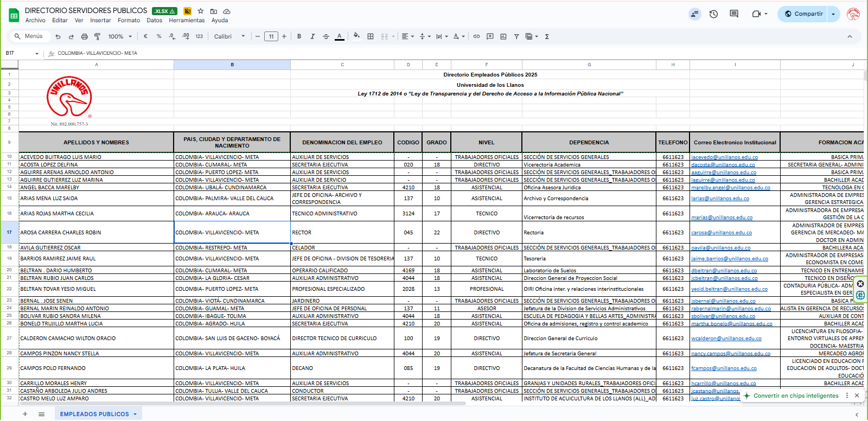Insert a link from the toolbar
868x421 pixels.
476,36
